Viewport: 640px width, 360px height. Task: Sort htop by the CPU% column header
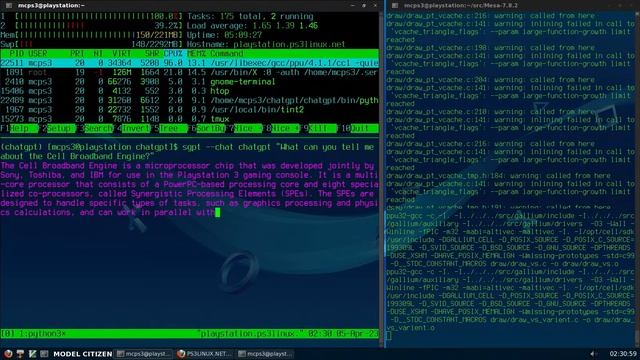coord(173,54)
